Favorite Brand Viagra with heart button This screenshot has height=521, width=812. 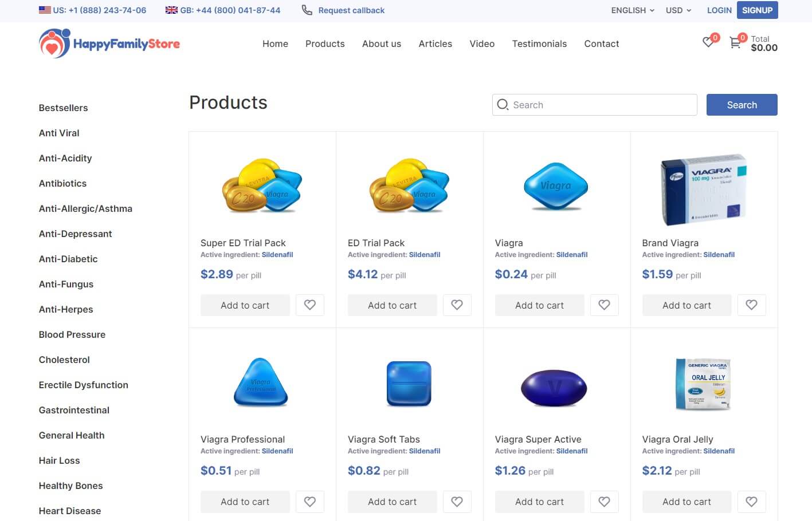coord(751,305)
